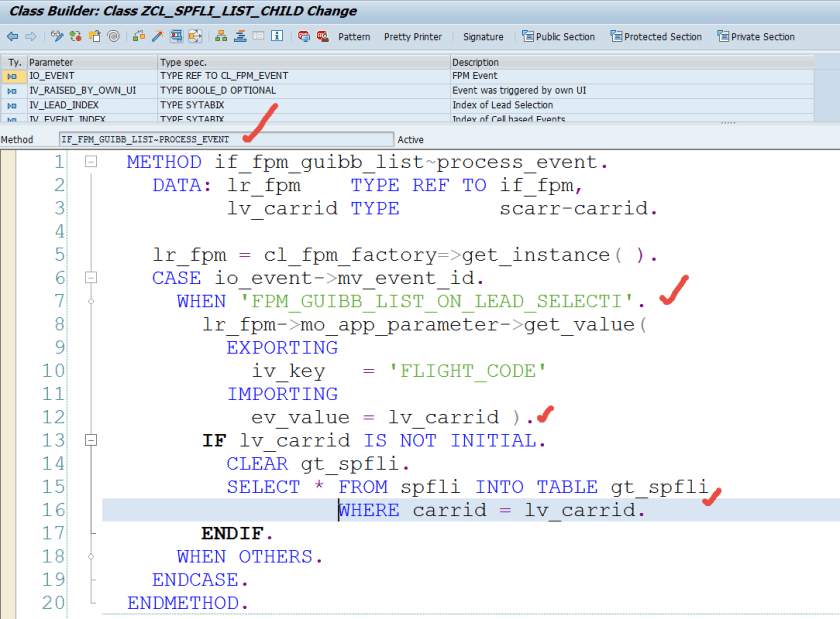Click 'cl_fpm_factory=>get_instance' on line 5
This screenshot has width=840, height=619.
coord(436,255)
